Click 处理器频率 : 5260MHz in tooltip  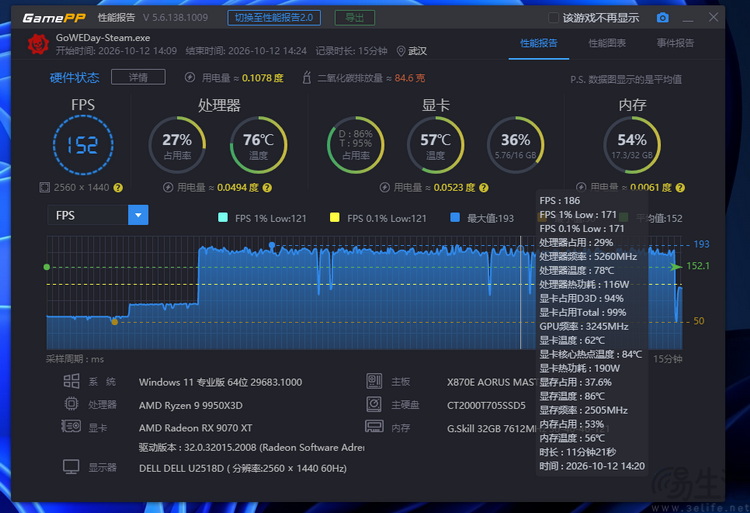pos(588,256)
